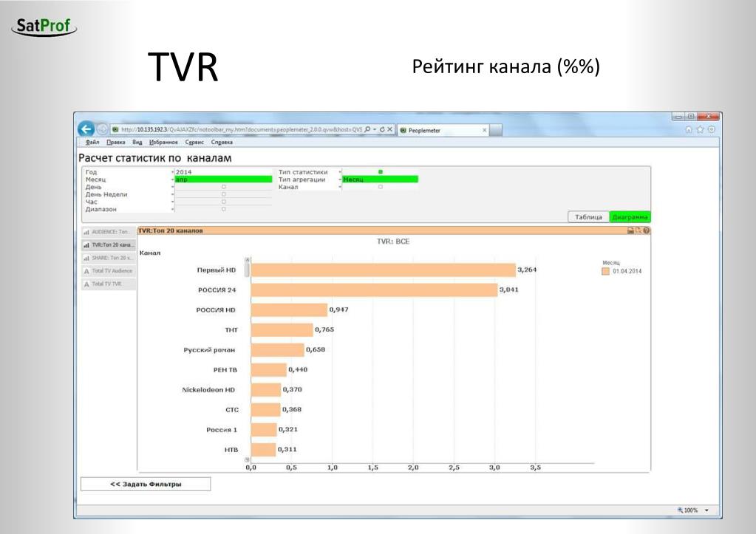Expand the Канал filter dropdown

[x=340, y=187]
